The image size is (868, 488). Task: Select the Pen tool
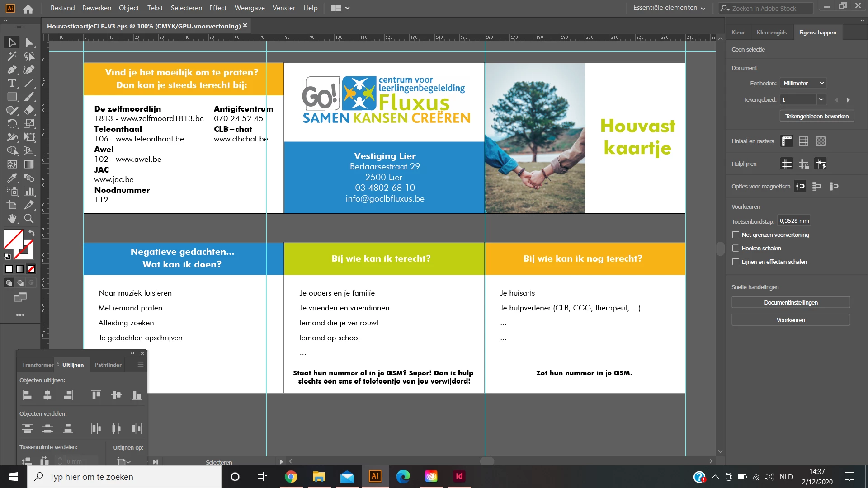coord(12,70)
